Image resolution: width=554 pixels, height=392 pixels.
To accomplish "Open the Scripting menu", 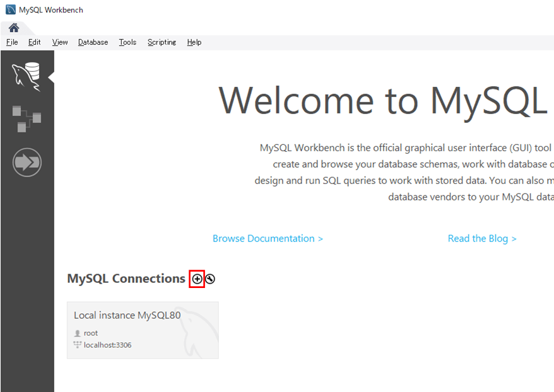I will pos(162,42).
